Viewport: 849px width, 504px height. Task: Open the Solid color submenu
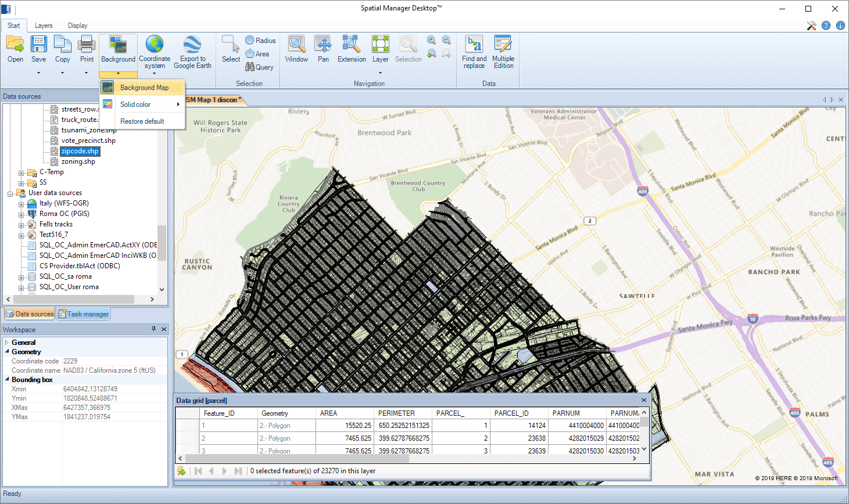point(142,105)
